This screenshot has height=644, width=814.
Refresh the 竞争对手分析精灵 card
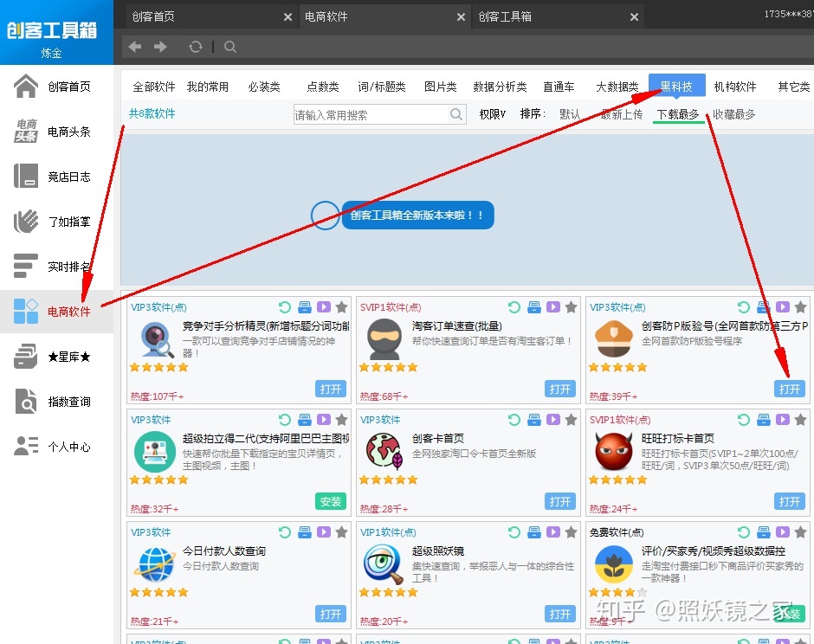285,307
